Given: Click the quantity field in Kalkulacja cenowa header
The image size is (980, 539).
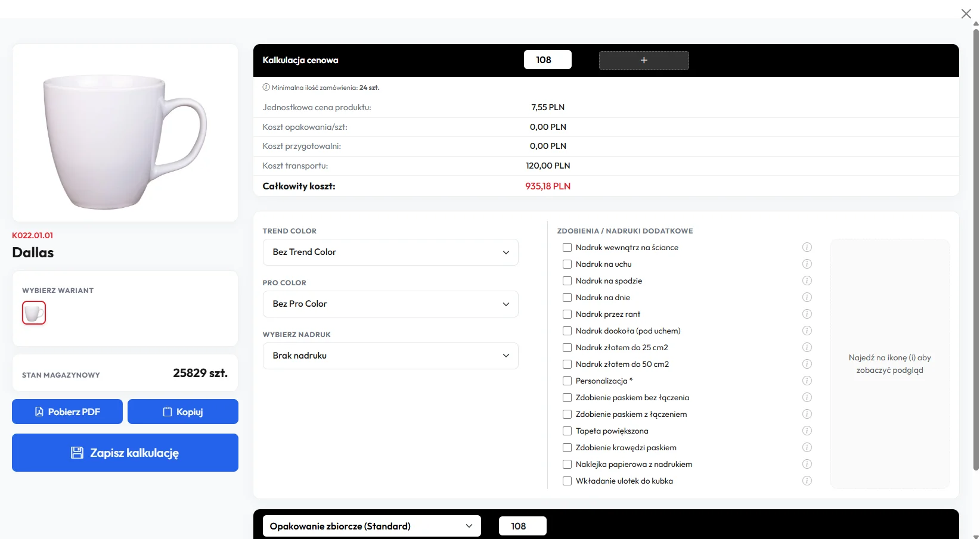Looking at the screenshot, I should [548, 60].
